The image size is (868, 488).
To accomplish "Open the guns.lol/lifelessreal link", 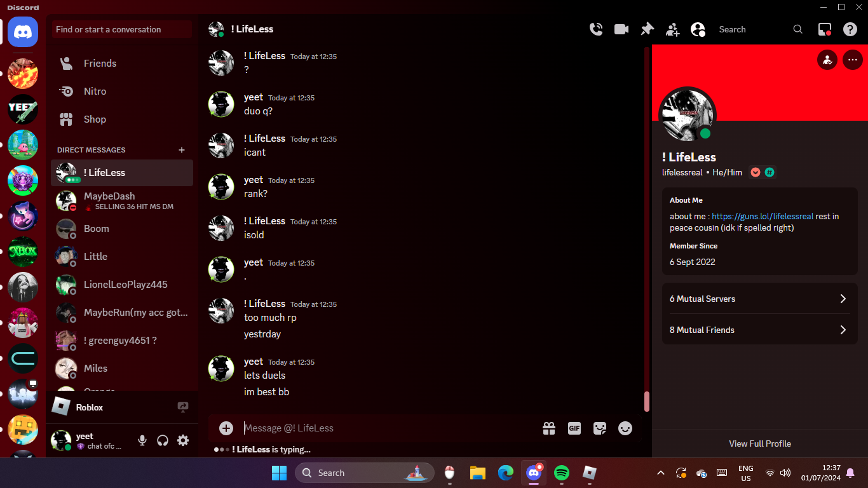I will [x=763, y=217].
